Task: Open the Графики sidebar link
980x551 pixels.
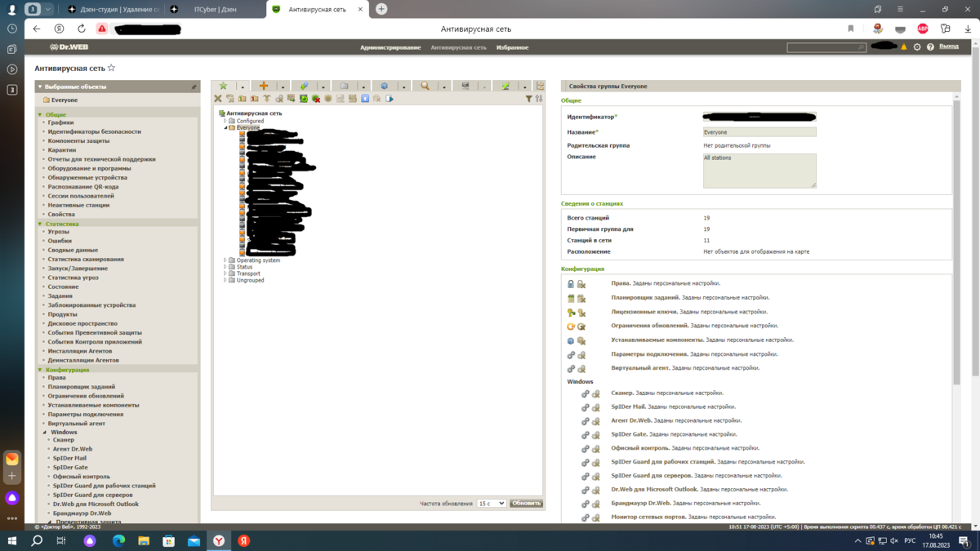Action: point(60,122)
